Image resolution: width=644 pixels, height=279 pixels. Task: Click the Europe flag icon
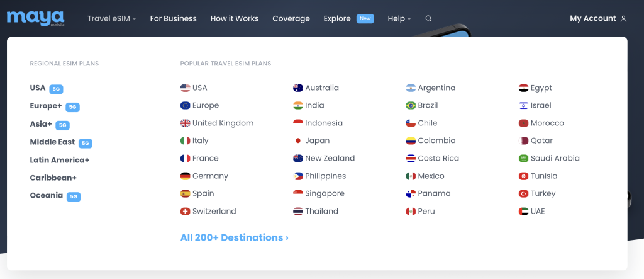(x=186, y=106)
